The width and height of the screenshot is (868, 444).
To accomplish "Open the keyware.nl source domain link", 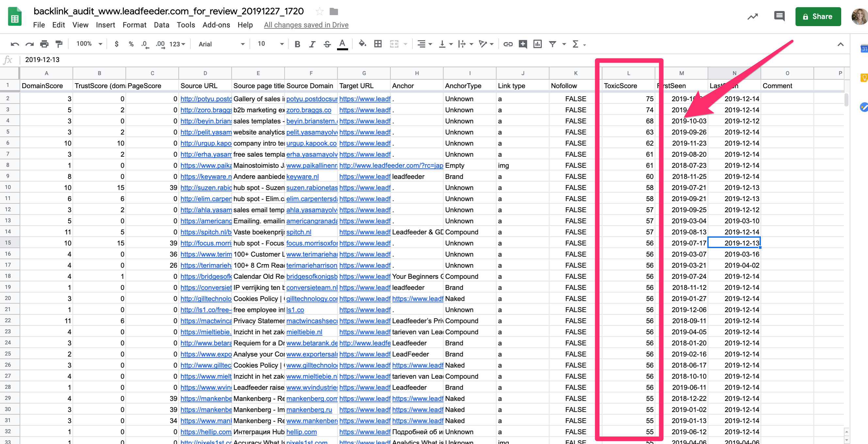I will pyautogui.click(x=302, y=177).
